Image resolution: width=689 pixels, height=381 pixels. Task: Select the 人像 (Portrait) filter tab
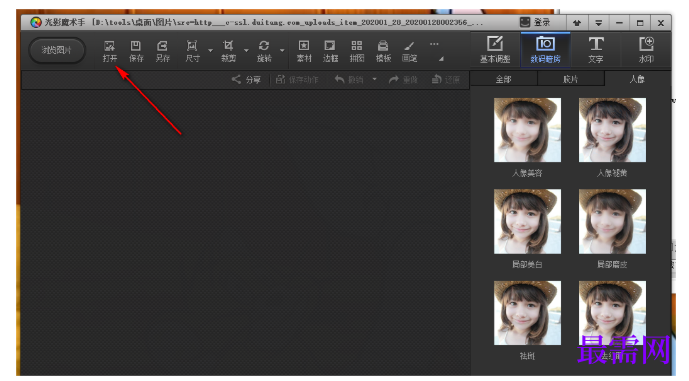tap(637, 79)
